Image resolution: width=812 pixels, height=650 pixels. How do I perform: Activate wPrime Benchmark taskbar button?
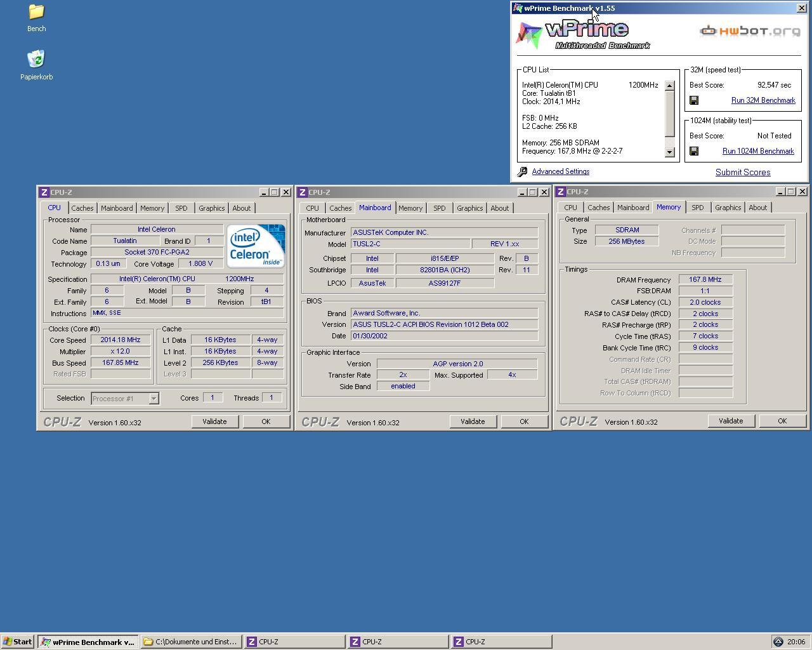pos(88,642)
